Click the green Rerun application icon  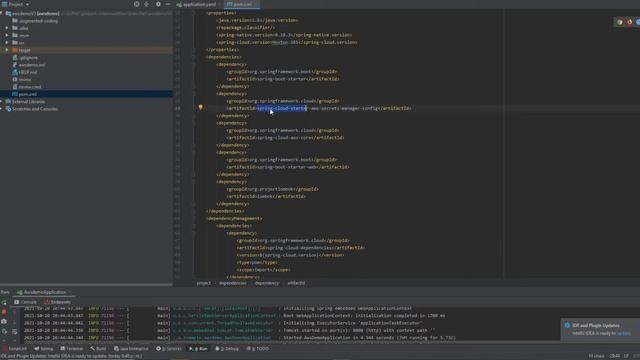(4, 302)
